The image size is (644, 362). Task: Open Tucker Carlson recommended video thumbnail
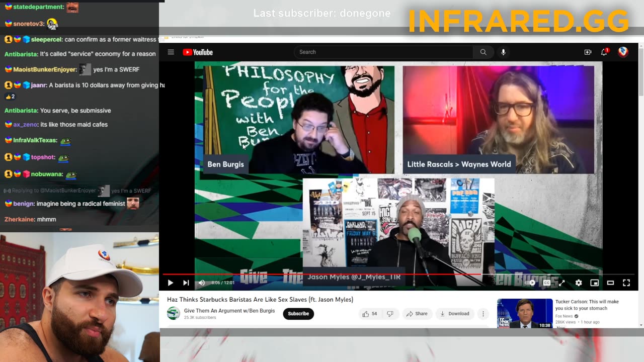click(525, 313)
